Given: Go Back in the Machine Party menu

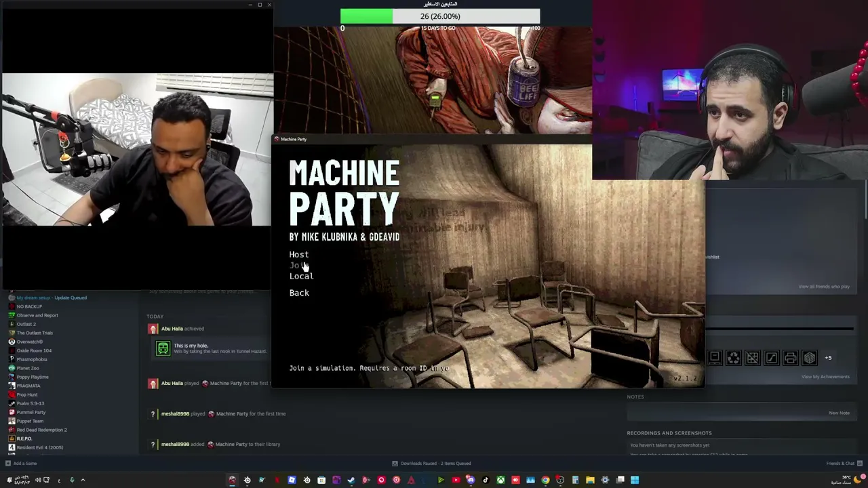Looking at the screenshot, I should [x=299, y=293].
